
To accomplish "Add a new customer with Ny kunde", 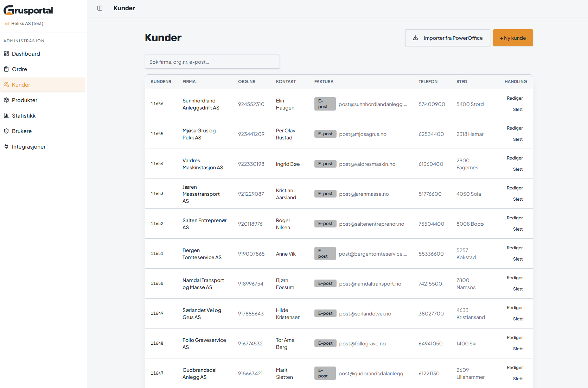I will (513, 38).
